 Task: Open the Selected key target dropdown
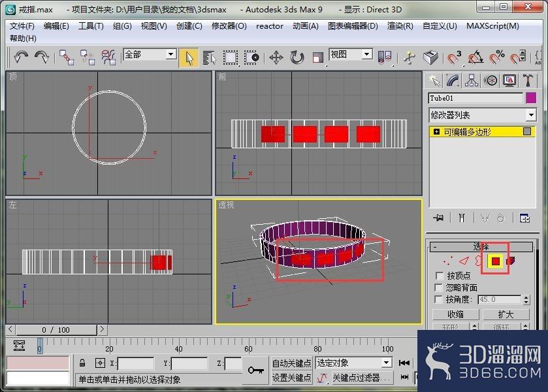(353, 363)
